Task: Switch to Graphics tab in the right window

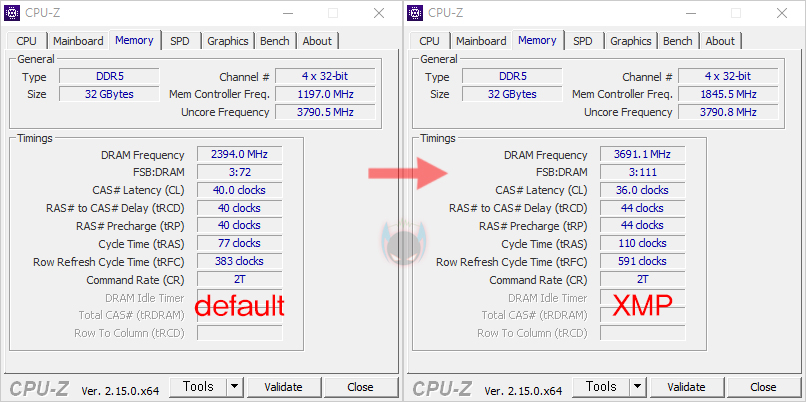Action: [631, 41]
